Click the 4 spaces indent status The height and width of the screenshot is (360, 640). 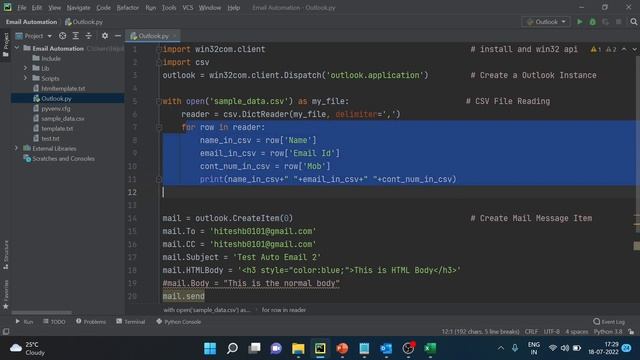577,331
